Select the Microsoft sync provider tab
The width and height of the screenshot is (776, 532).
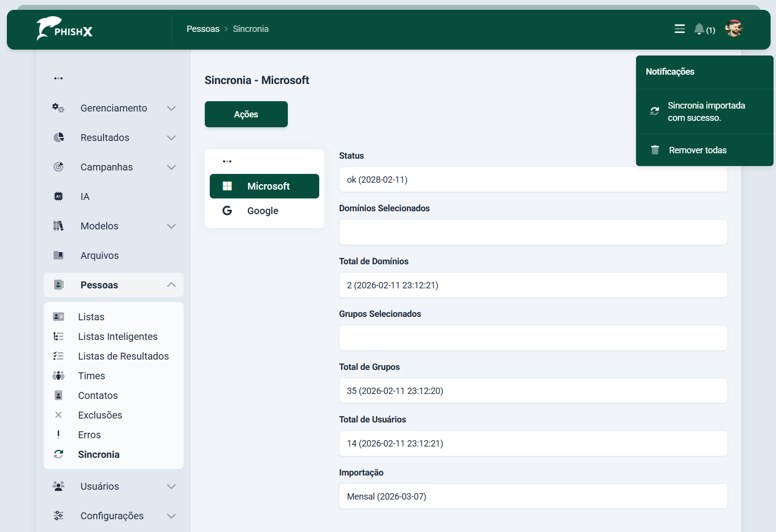(264, 186)
